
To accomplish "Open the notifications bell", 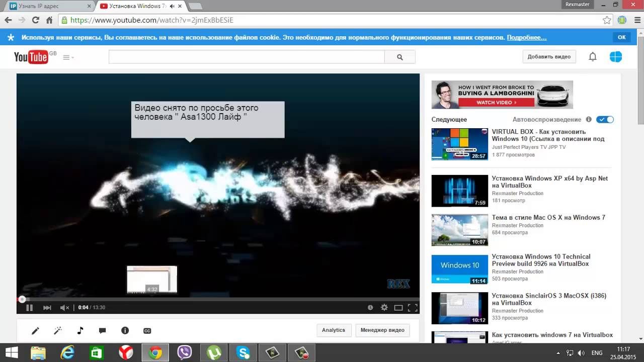I will (x=593, y=57).
